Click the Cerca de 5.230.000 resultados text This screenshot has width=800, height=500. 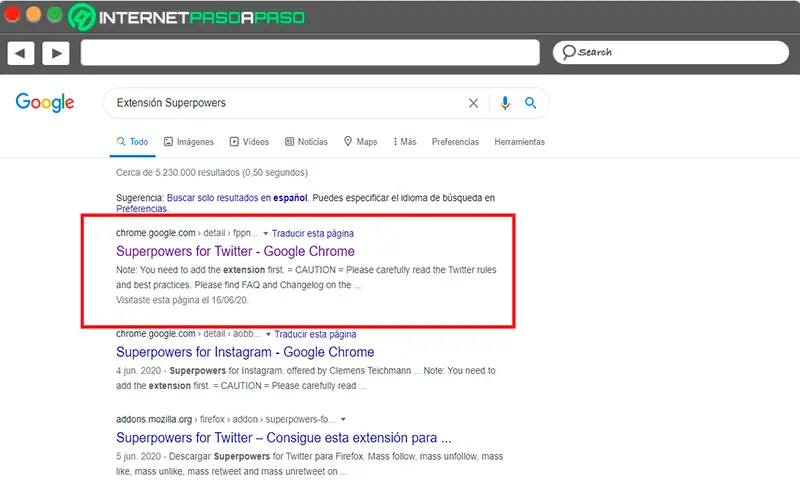212,172
